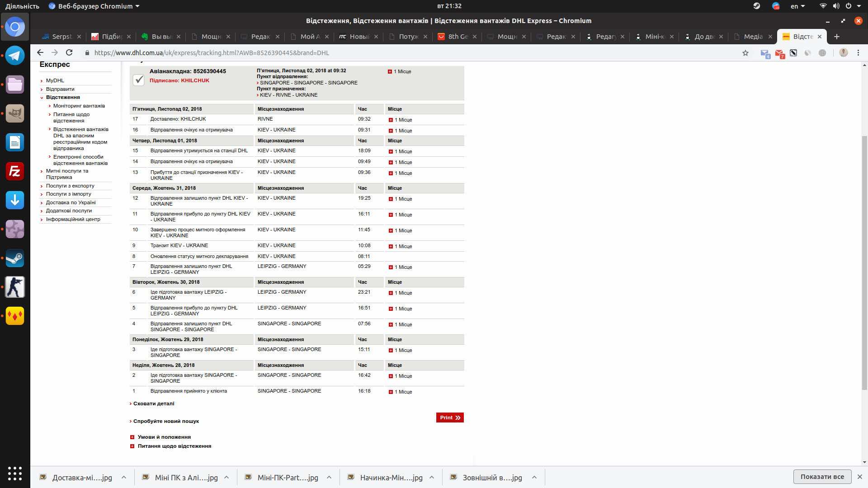868x488 pixels.
Task: Open Додаткові послуги sidebar link
Action: [x=69, y=211]
